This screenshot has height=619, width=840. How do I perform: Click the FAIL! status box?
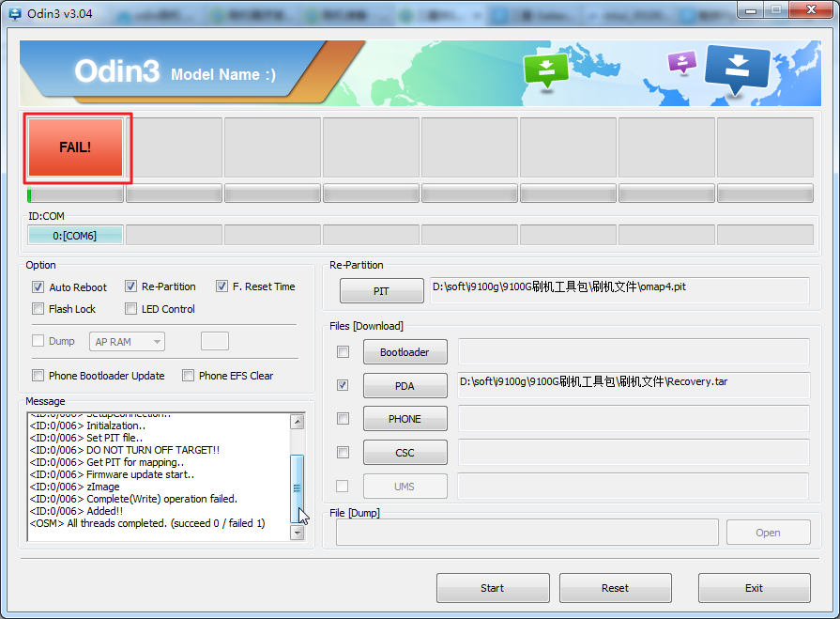[x=75, y=147]
